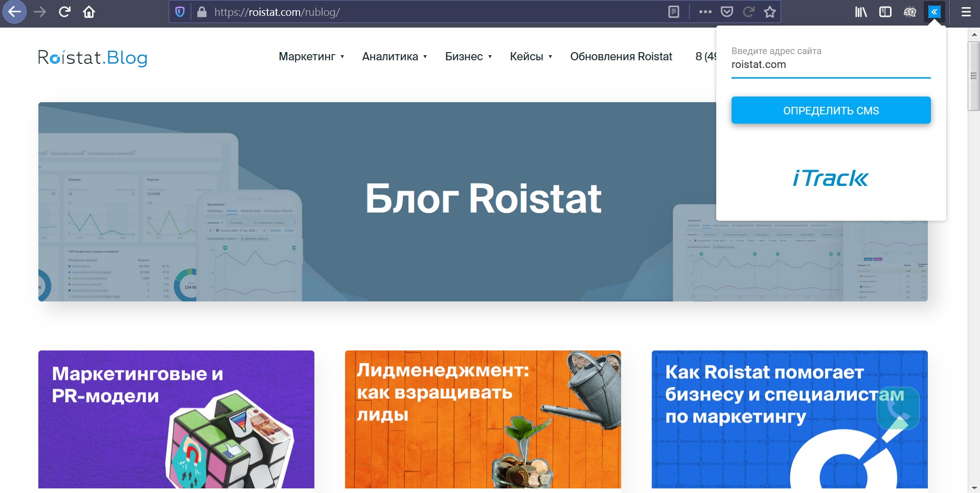Open the tracking protection shield panel

(x=180, y=11)
